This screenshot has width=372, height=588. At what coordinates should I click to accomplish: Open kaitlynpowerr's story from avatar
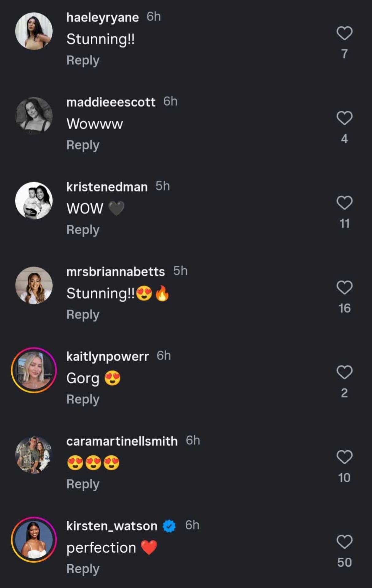coord(34,370)
